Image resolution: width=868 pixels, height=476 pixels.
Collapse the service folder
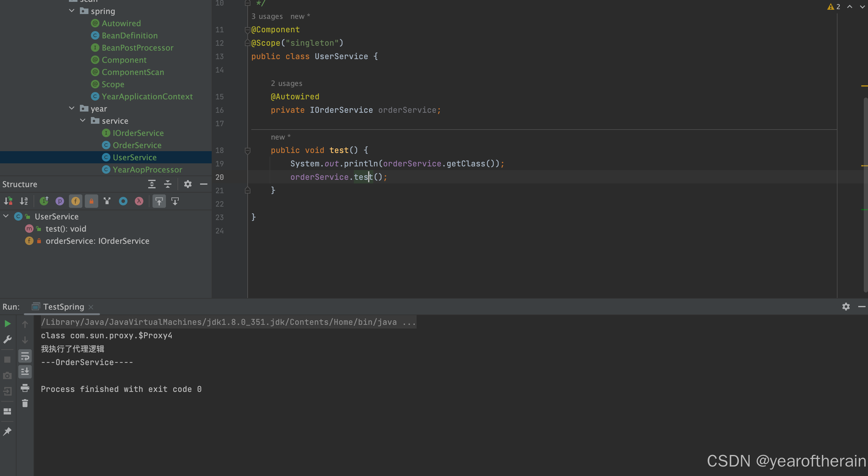[x=83, y=120]
